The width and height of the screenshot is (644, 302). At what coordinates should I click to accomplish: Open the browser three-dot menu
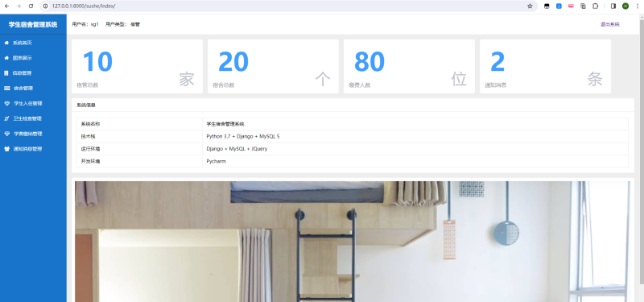tap(638, 6)
